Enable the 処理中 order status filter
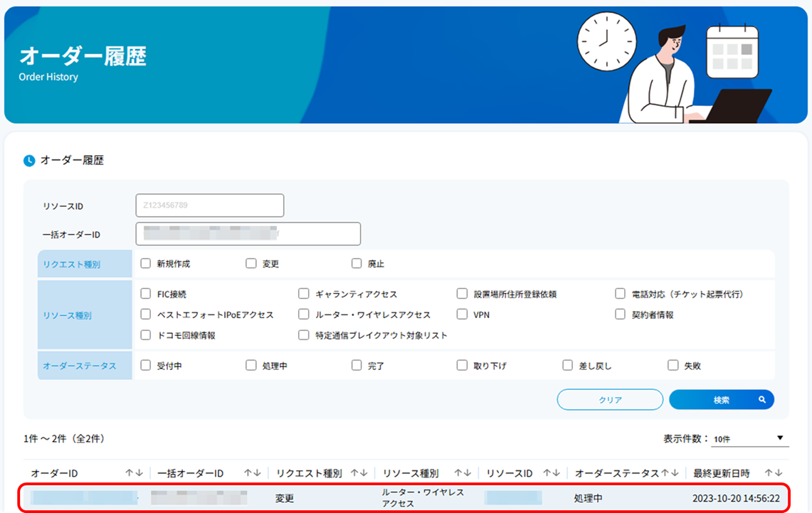The image size is (812, 513). tap(251, 364)
